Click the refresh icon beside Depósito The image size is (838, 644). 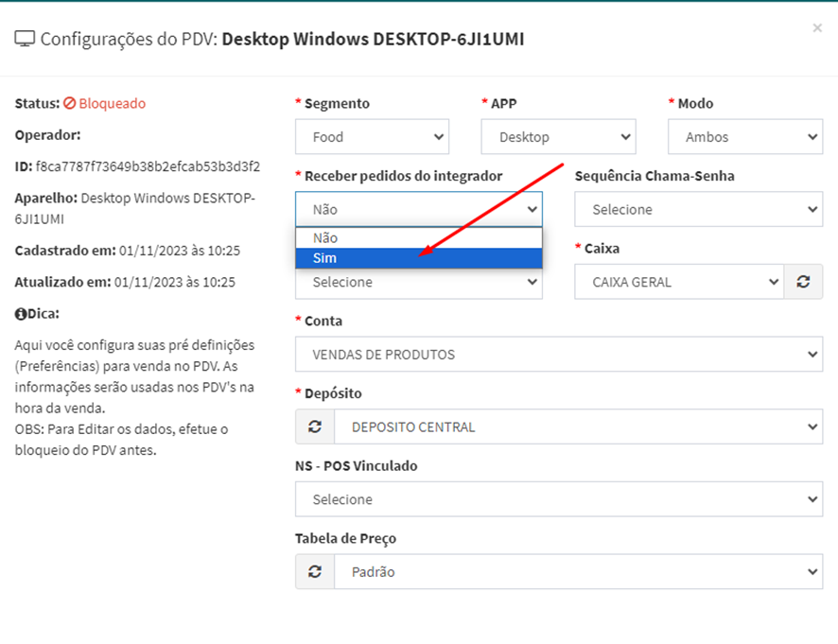tap(315, 426)
